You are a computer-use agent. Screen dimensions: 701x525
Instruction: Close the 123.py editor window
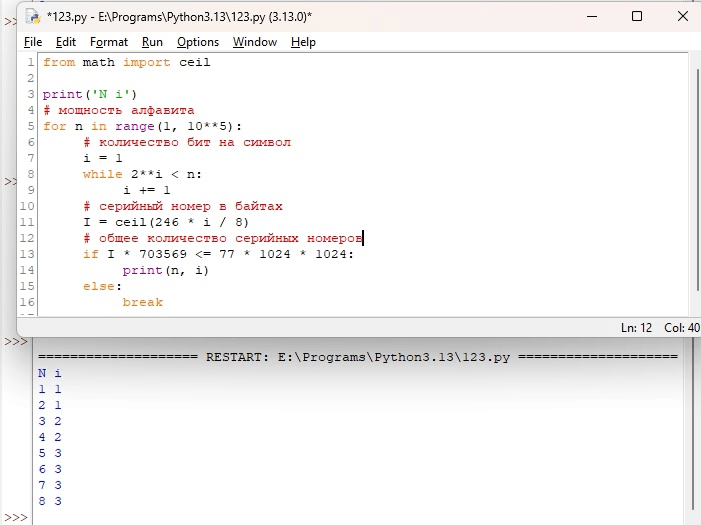click(x=682, y=17)
